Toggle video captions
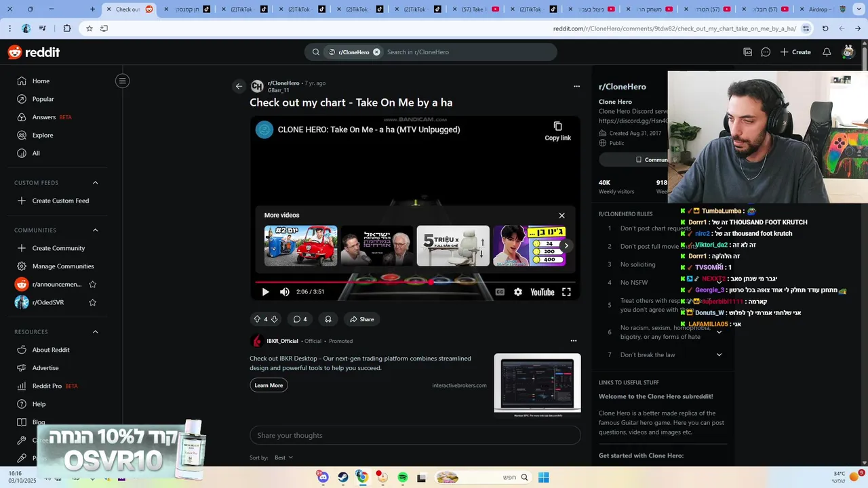 [500, 292]
